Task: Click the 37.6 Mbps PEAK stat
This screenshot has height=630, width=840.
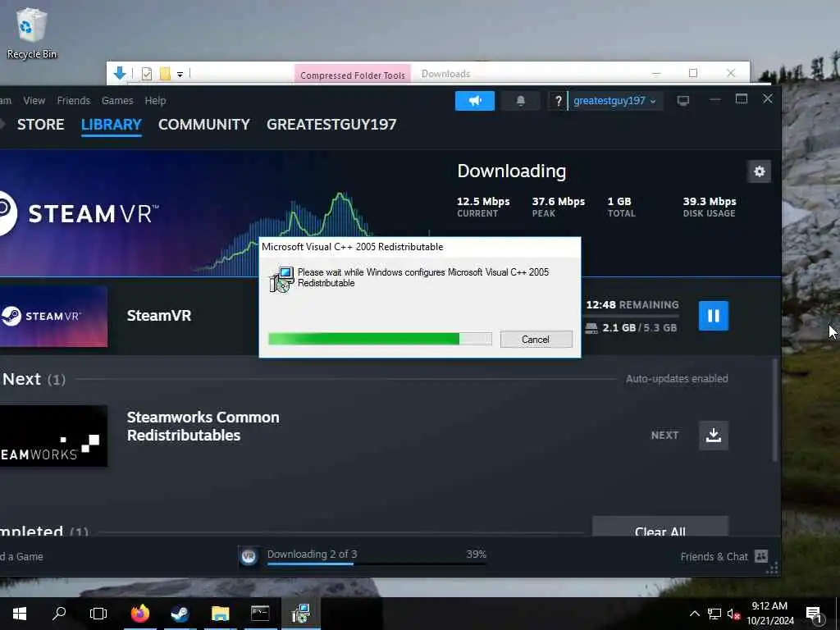Action: pos(558,207)
